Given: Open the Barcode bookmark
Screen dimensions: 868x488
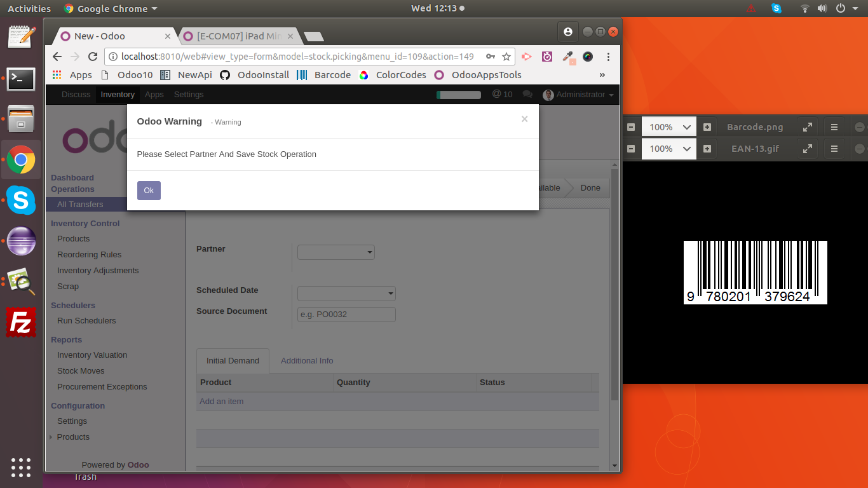Looking at the screenshot, I should [x=323, y=74].
